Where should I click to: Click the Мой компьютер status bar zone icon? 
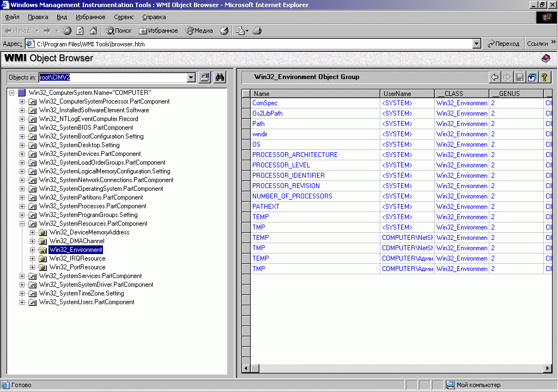click(x=451, y=385)
